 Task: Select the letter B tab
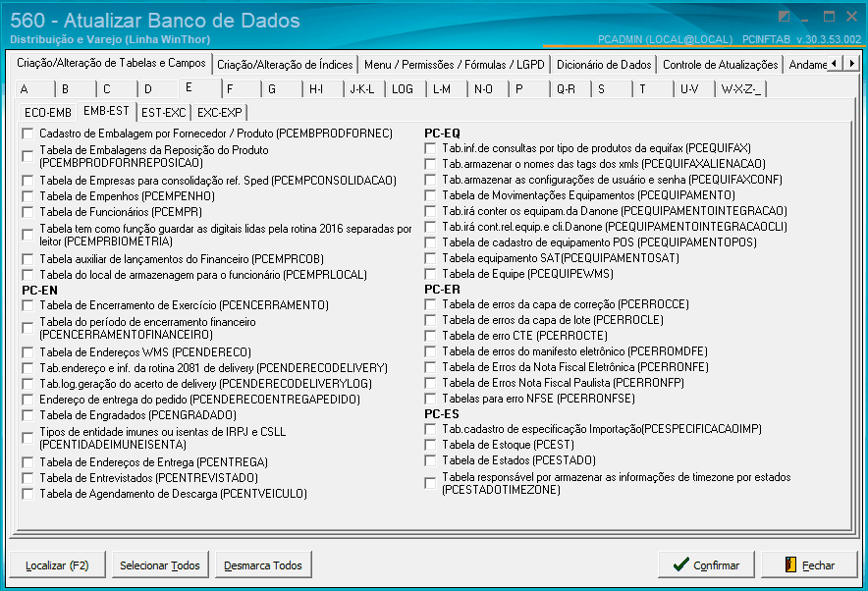tap(76, 89)
